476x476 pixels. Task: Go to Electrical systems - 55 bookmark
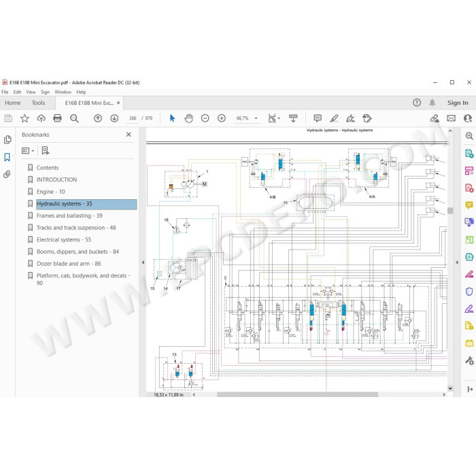coord(64,239)
